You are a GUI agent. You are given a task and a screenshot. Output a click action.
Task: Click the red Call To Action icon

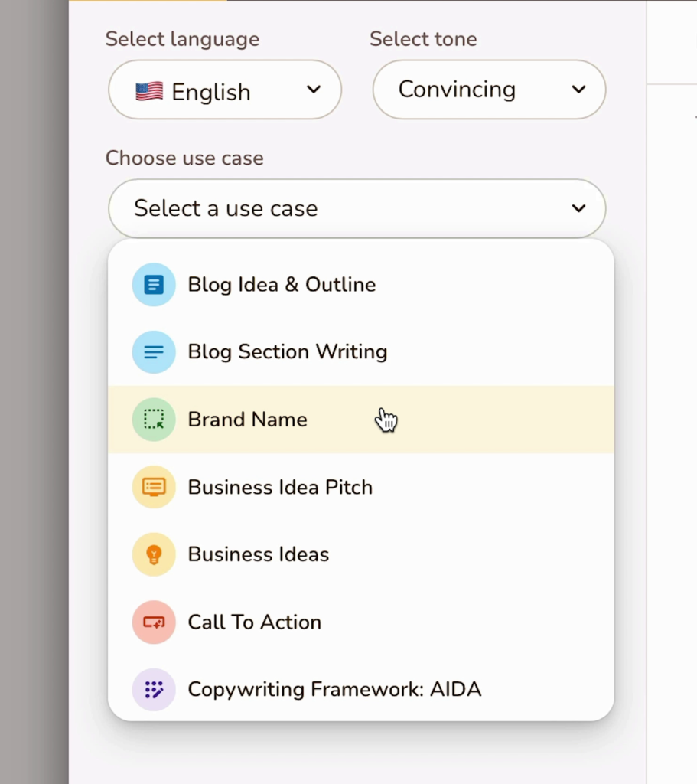tap(154, 622)
